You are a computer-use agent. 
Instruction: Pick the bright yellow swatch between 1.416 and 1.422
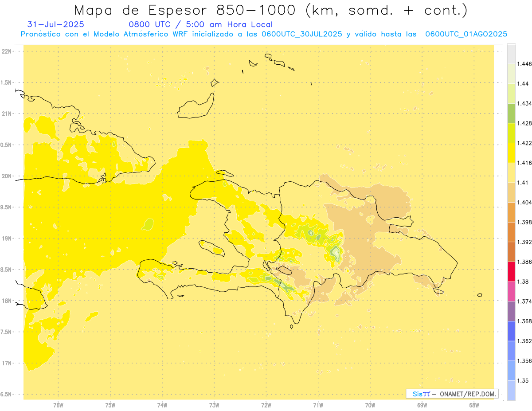click(511, 153)
